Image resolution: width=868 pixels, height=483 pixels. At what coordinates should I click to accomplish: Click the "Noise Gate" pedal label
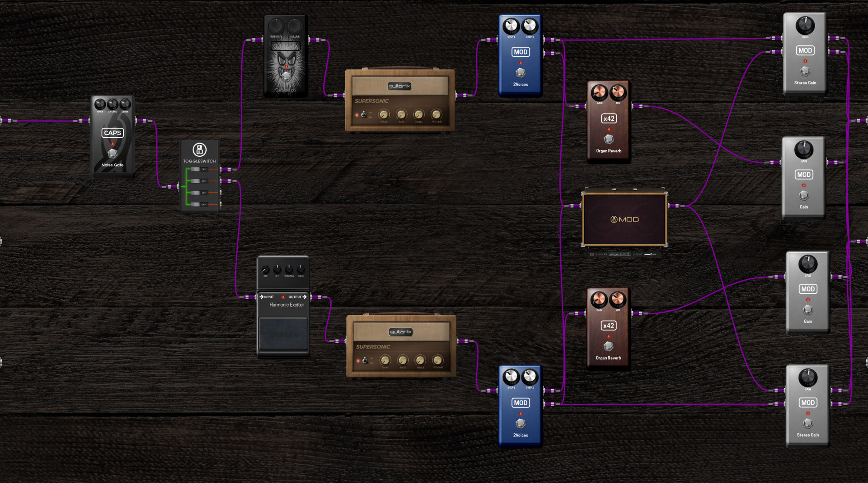(112, 165)
